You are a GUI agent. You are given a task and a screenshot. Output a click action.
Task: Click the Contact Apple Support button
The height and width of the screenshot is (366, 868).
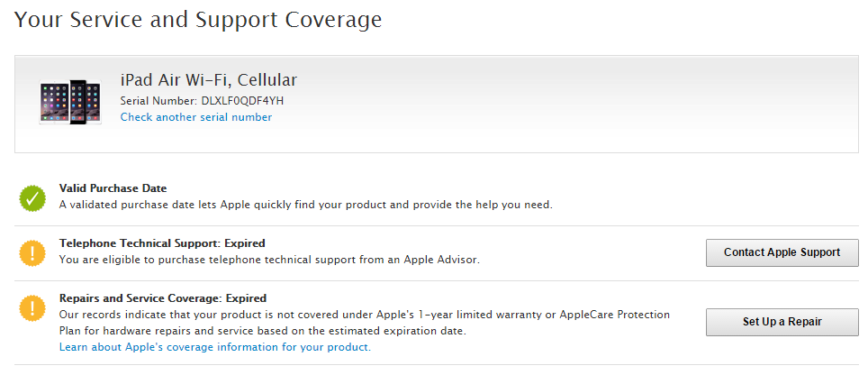click(782, 252)
